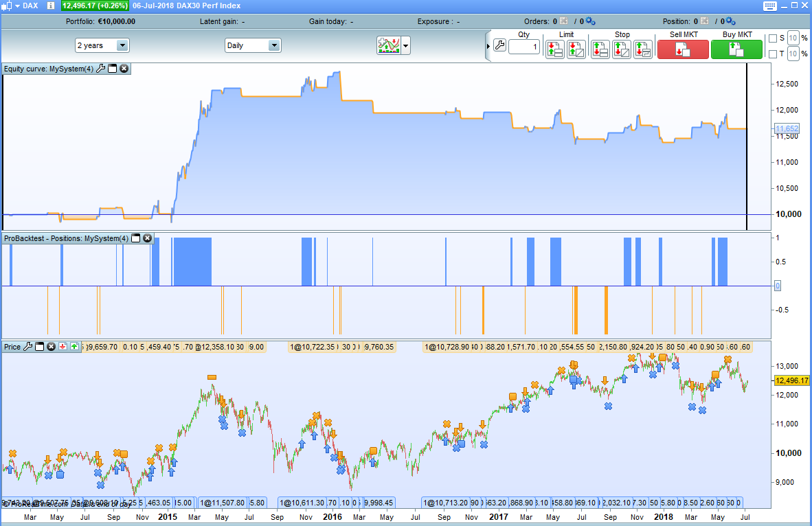Click the 1@10,611.30 buy order label

click(x=302, y=503)
